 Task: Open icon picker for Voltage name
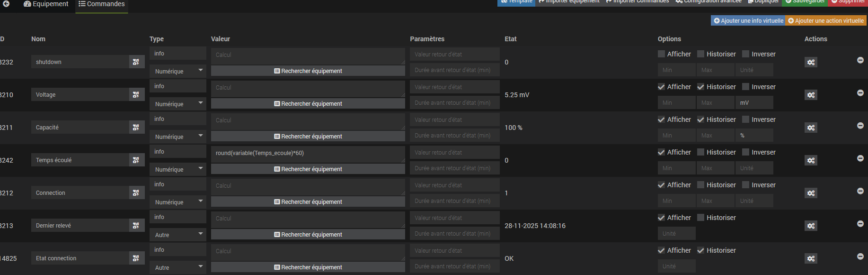click(x=136, y=94)
